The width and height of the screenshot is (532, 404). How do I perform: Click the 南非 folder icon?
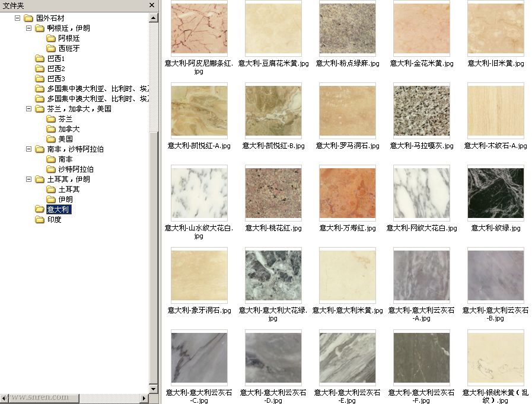coord(51,159)
